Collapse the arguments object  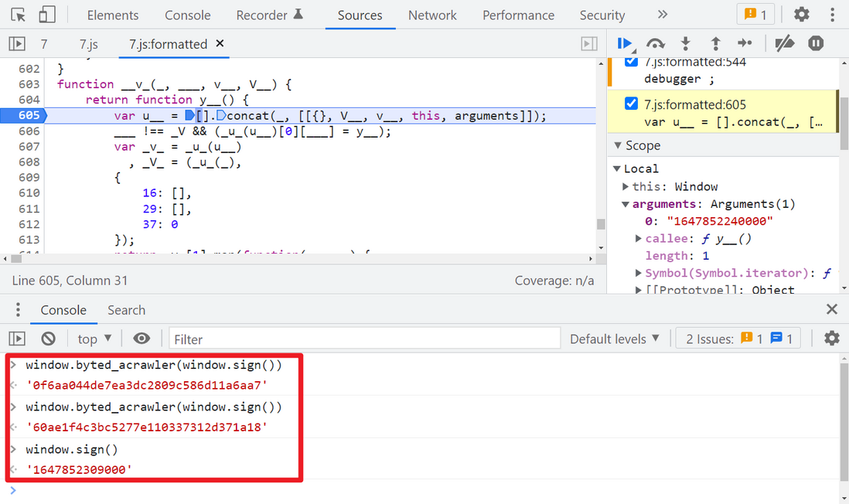coord(626,204)
